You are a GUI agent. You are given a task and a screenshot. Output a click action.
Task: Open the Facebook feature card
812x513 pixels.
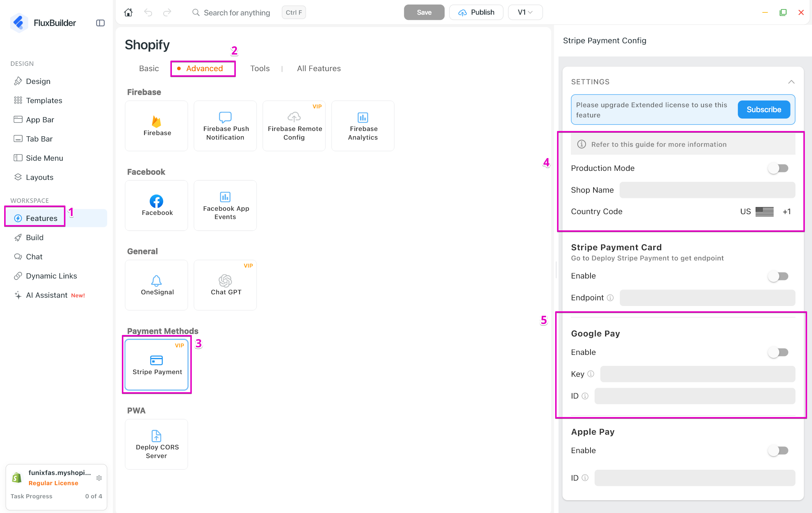coord(156,206)
